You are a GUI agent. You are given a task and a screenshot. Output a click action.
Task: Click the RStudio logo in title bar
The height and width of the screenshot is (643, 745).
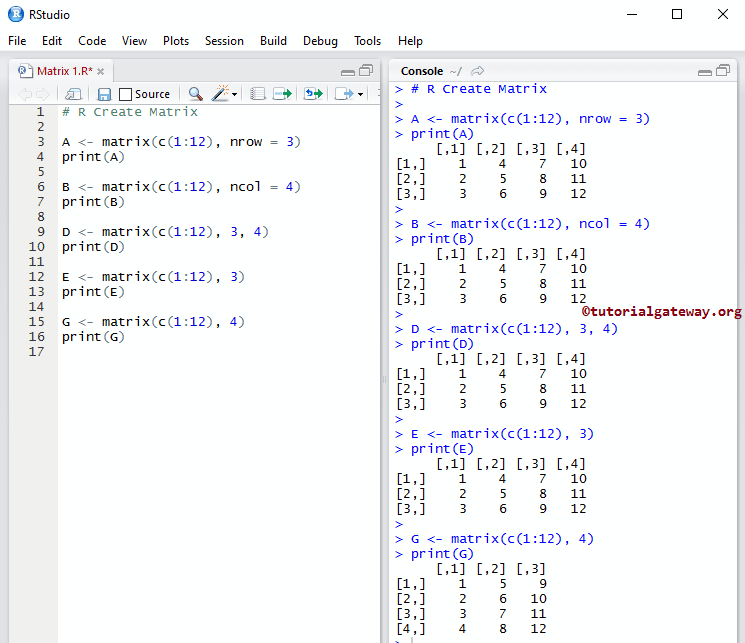click(x=16, y=14)
